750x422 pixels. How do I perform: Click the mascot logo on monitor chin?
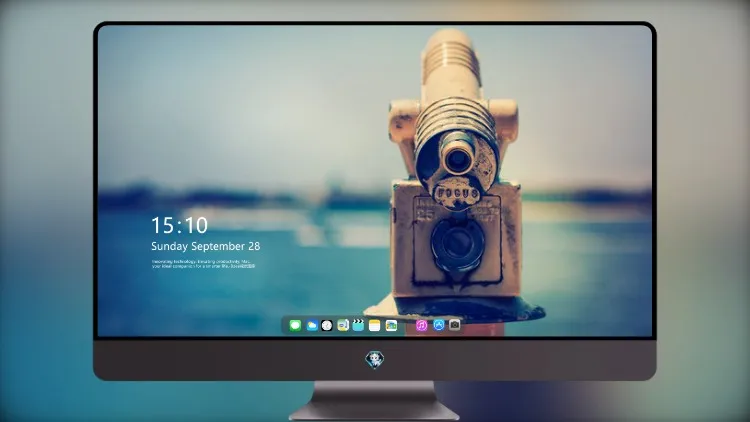click(375, 359)
